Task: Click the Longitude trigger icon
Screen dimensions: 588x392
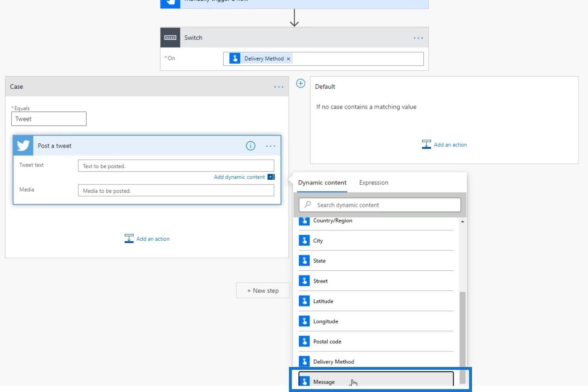Action: [304, 321]
